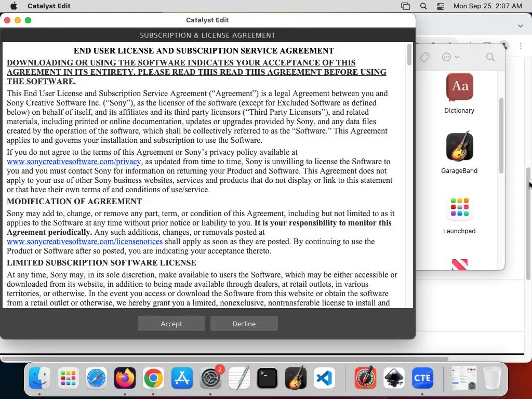The width and height of the screenshot is (532, 399).
Task: Click the Stage Manager icon in menu bar
Action: click(x=405, y=6)
